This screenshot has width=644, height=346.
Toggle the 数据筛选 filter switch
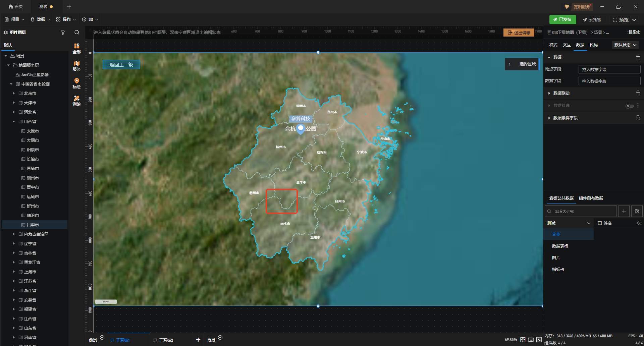[629, 106]
